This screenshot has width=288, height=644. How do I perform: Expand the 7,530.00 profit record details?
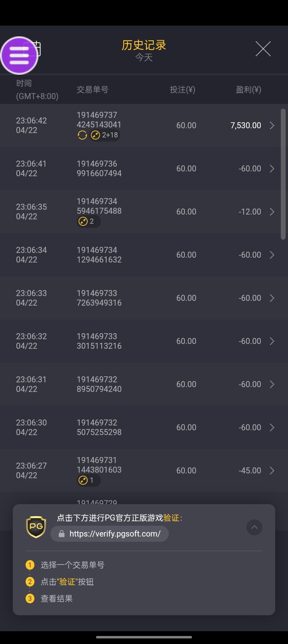[x=272, y=125]
